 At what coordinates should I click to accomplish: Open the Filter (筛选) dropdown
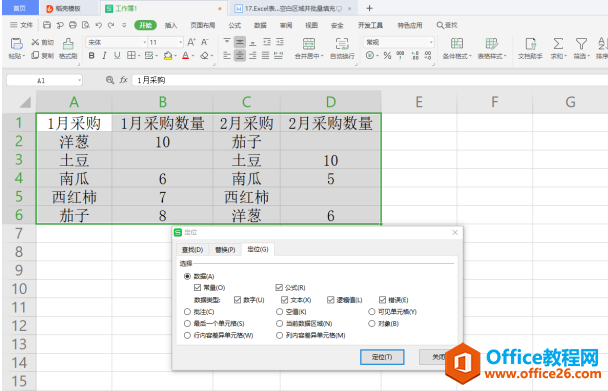582,56
